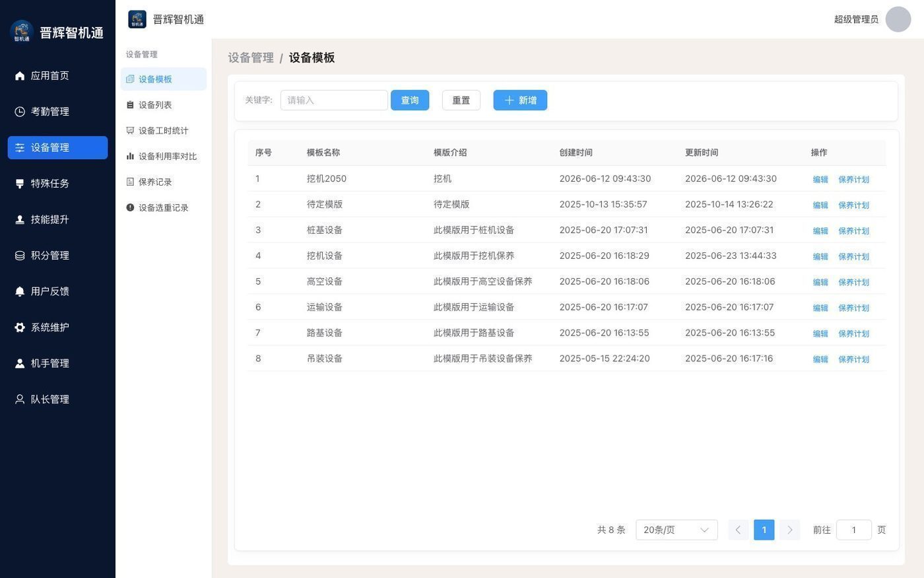Click the database icon beside 积分管理
Image resolution: width=924 pixels, height=578 pixels.
(20, 256)
